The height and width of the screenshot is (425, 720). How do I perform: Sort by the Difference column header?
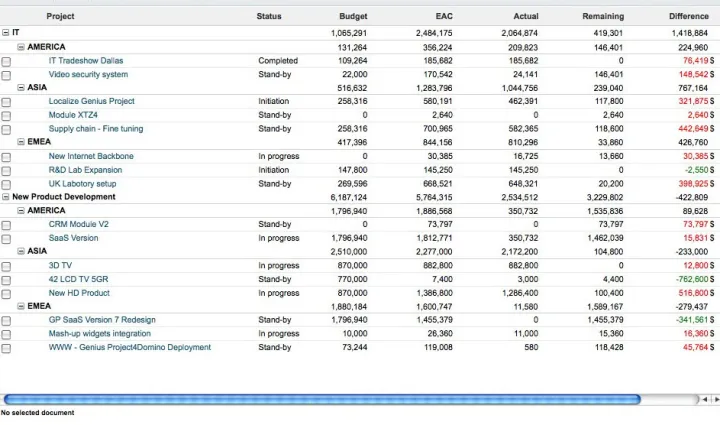coord(688,16)
